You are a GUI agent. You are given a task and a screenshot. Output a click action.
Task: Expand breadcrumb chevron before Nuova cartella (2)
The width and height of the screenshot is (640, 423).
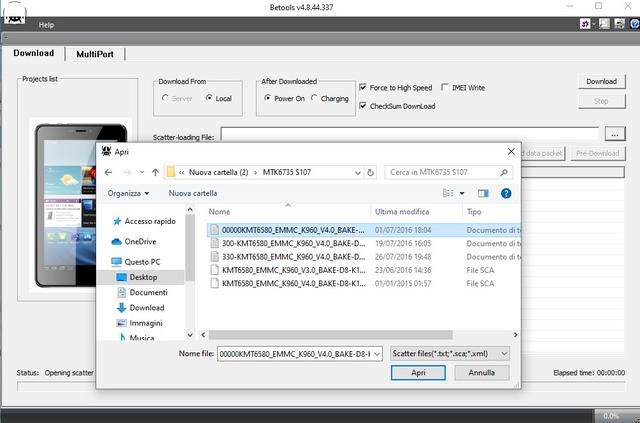tap(182, 172)
